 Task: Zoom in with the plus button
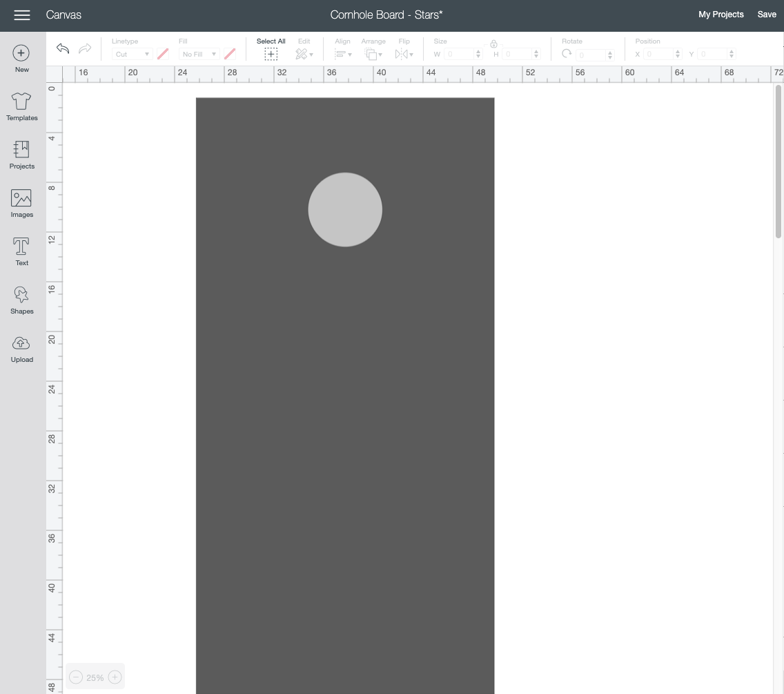click(115, 677)
